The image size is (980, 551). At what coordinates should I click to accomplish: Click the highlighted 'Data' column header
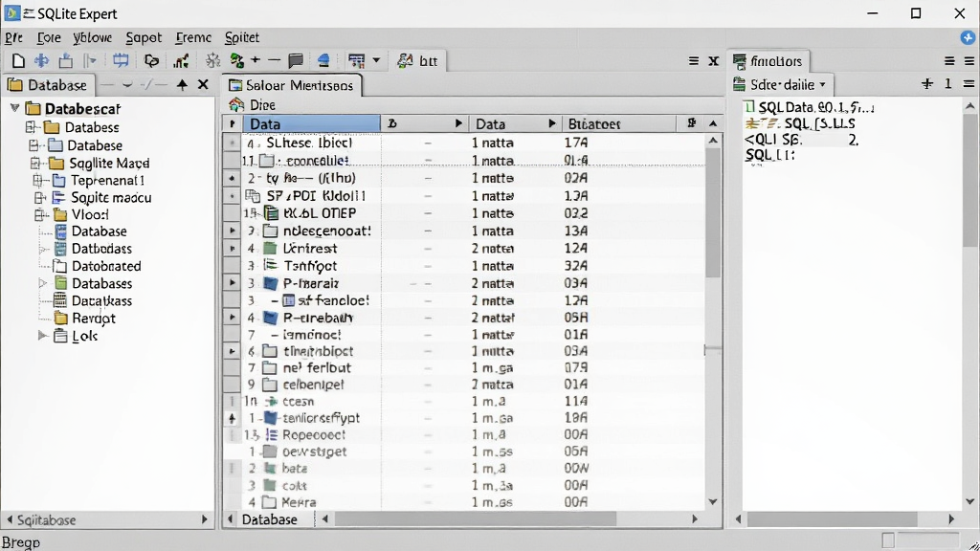pos(311,123)
